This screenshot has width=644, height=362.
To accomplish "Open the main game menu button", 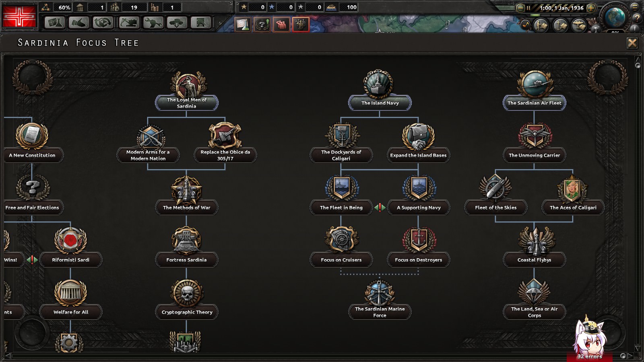I will pyautogui.click(x=635, y=6).
